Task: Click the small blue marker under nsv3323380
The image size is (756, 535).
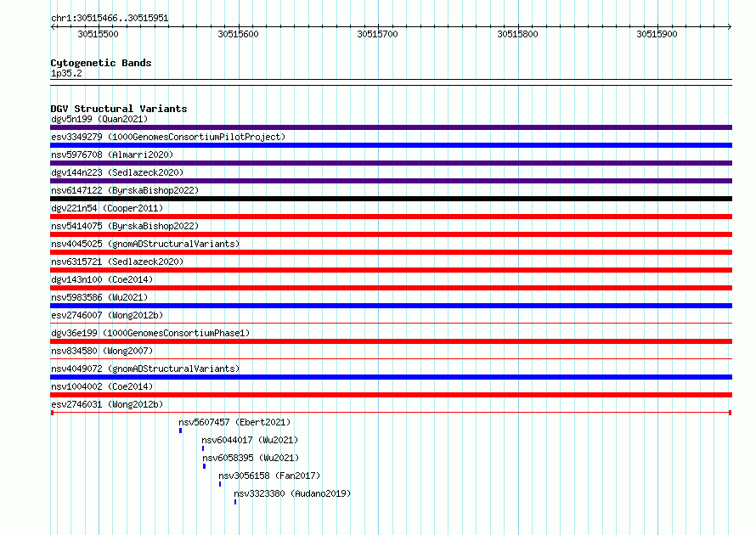Action: click(235, 502)
